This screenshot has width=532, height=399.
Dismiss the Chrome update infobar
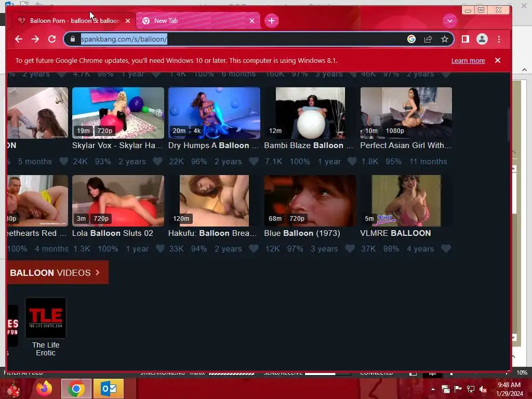tap(497, 60)
